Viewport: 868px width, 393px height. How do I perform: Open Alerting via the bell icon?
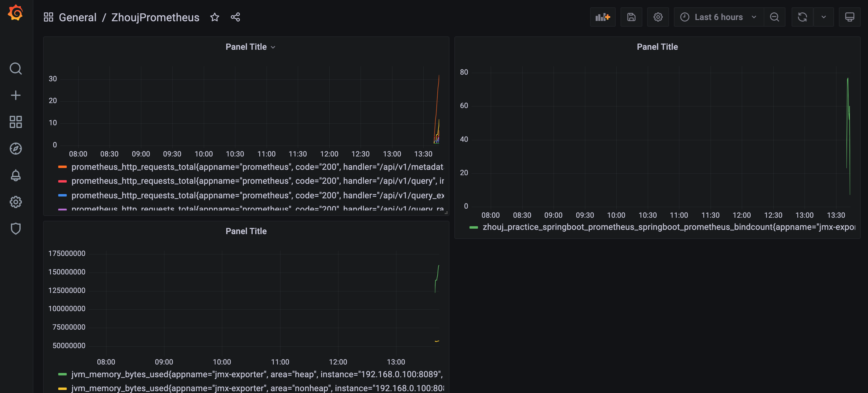pyautogui.click(x=15, y=175)
